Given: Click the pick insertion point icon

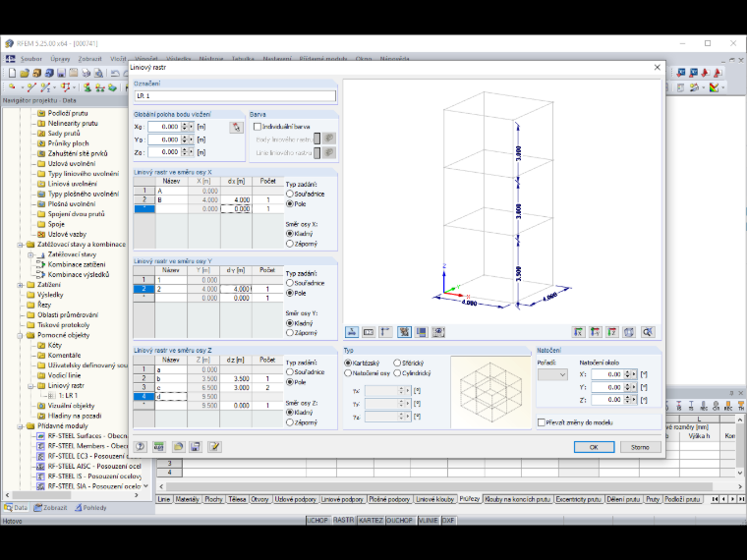Looking at the screenshot, I should pyautogui.click(x=236, y=127).
